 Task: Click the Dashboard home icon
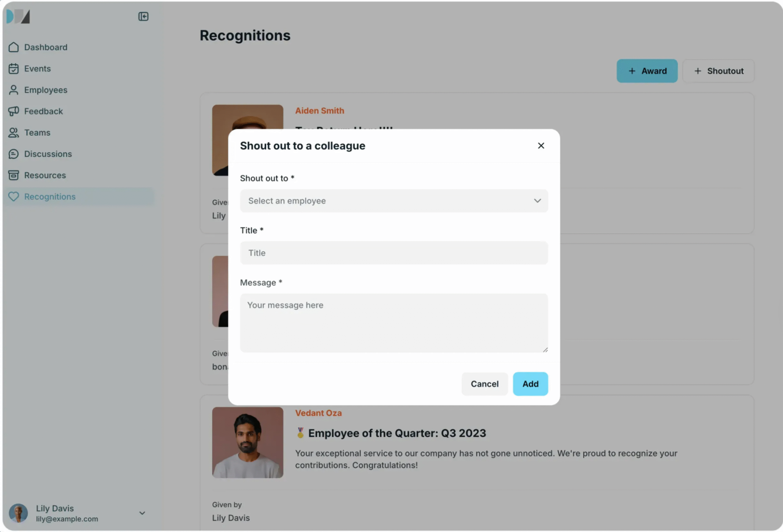[x=13, y=47]
